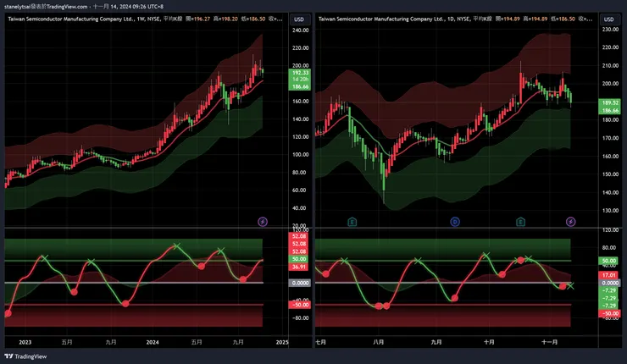Viewport: 627px width, 364px height.
Task: Click the 2024 label on time axis
Action: click(153, 342)
